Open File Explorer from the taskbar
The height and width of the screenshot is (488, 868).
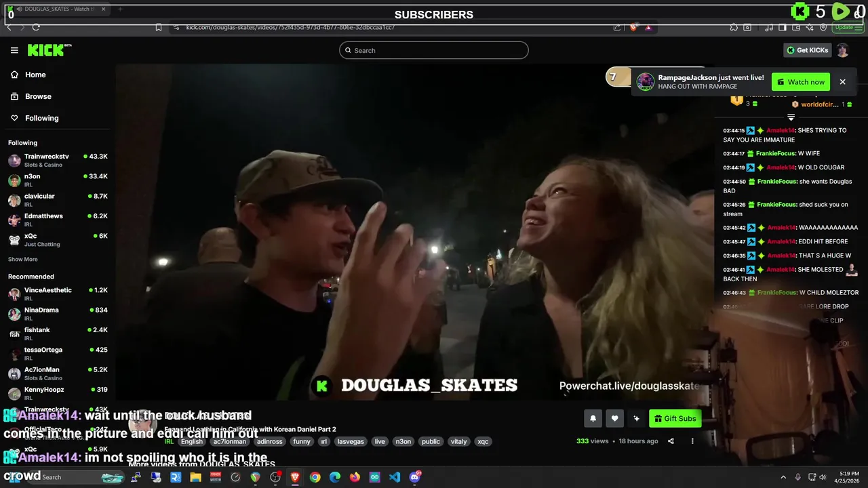pos(195,477)
